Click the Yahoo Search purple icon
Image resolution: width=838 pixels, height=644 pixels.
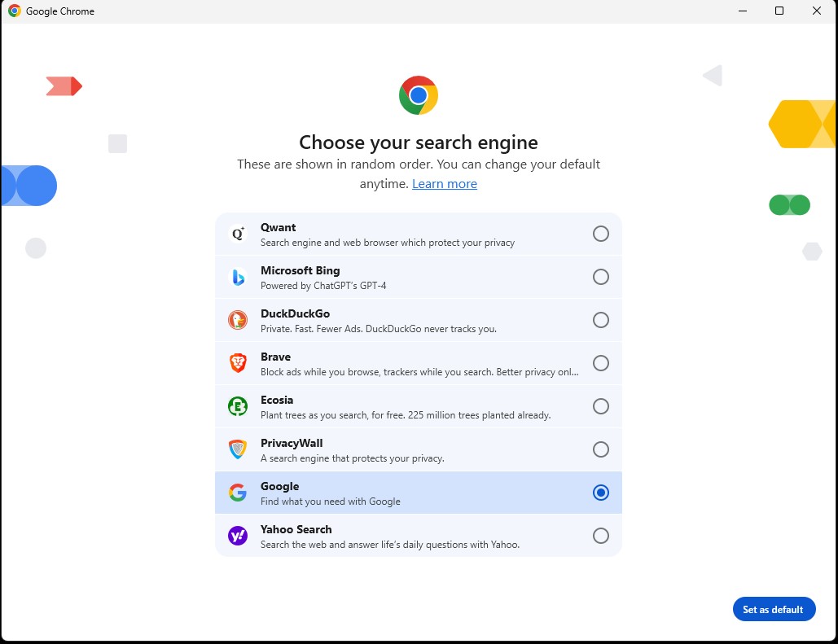(x=237, y=536)
